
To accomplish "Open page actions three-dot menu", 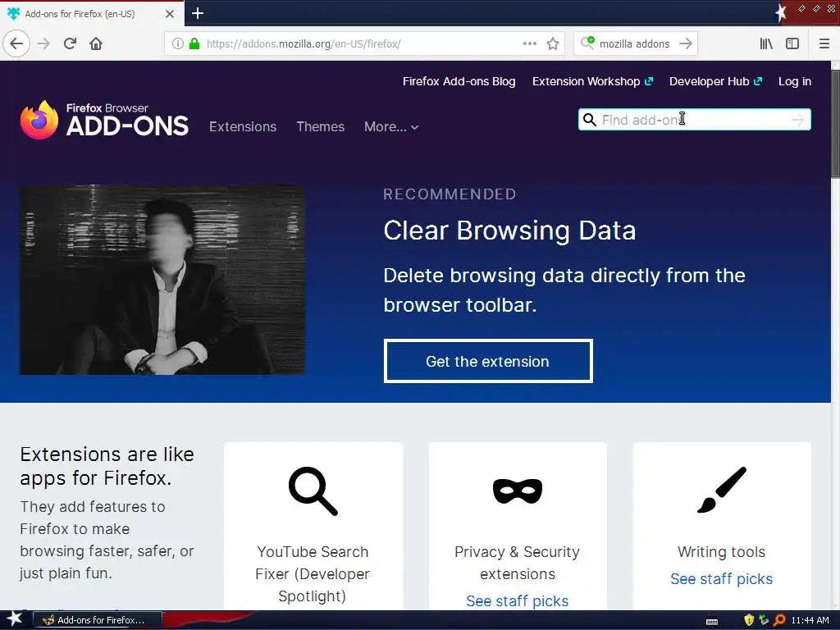I will (530, 43).
